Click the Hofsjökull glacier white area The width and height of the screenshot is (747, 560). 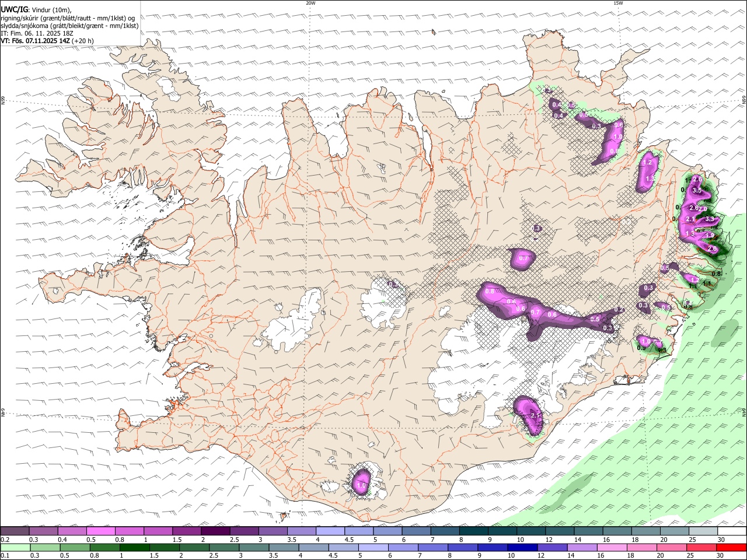tap(383, 302)
